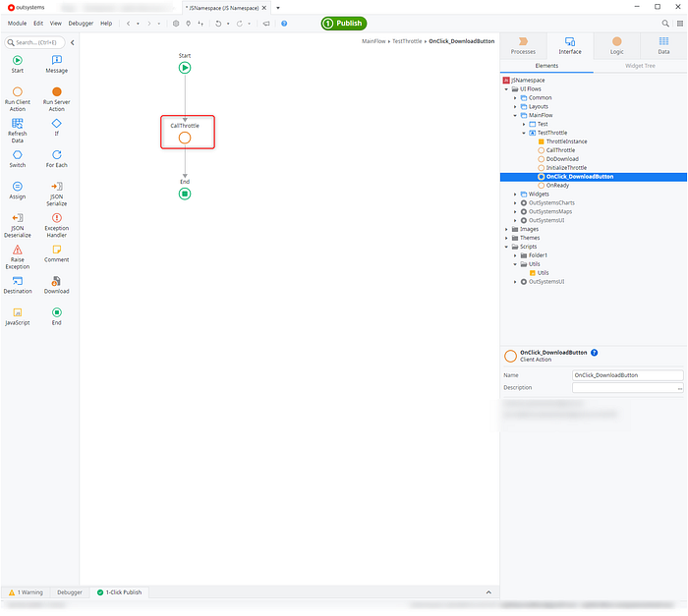Screen dimensions: 688x616
Task: Select the JavaScript tool icon
Action: 18,312
